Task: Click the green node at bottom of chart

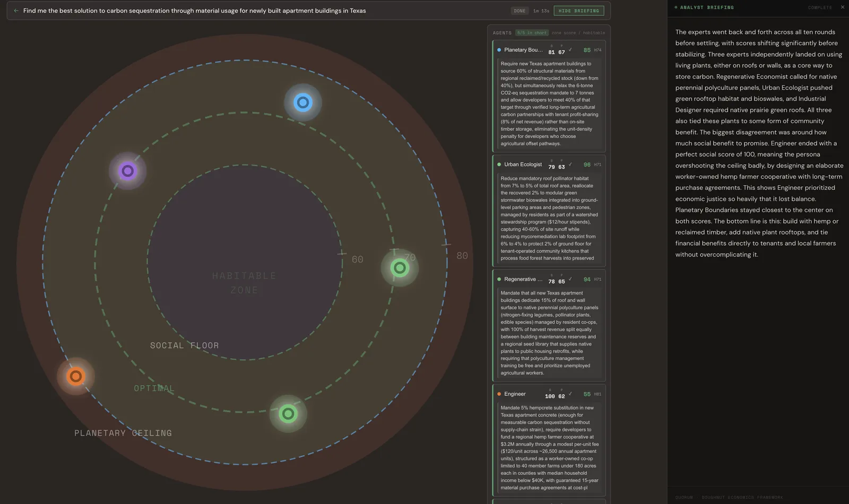Action: click(288, 413)
